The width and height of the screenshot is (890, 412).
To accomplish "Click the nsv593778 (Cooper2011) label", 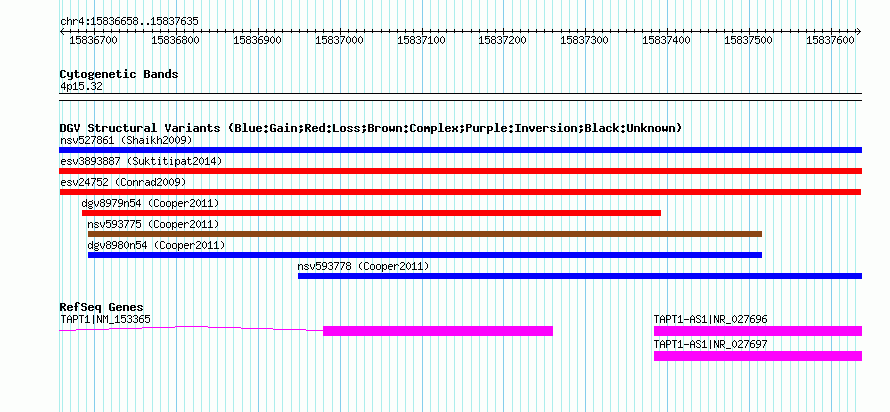I will [363, 266].
